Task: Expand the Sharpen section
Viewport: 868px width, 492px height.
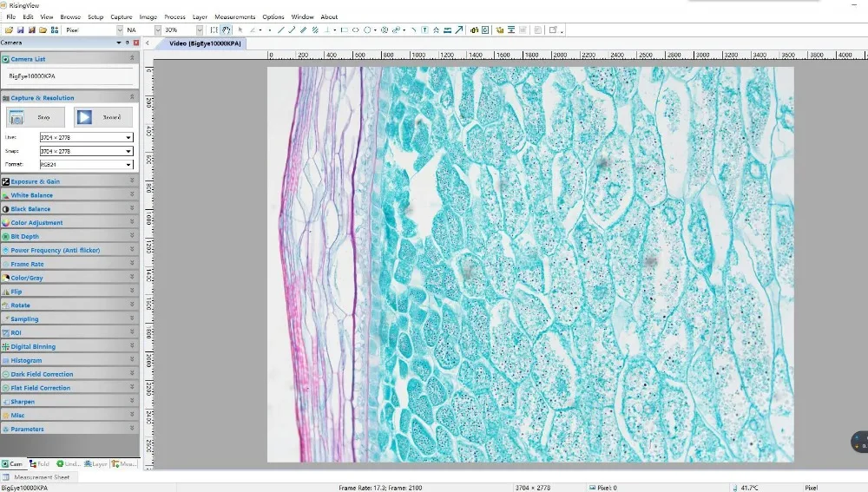Action: click(69, 402)
